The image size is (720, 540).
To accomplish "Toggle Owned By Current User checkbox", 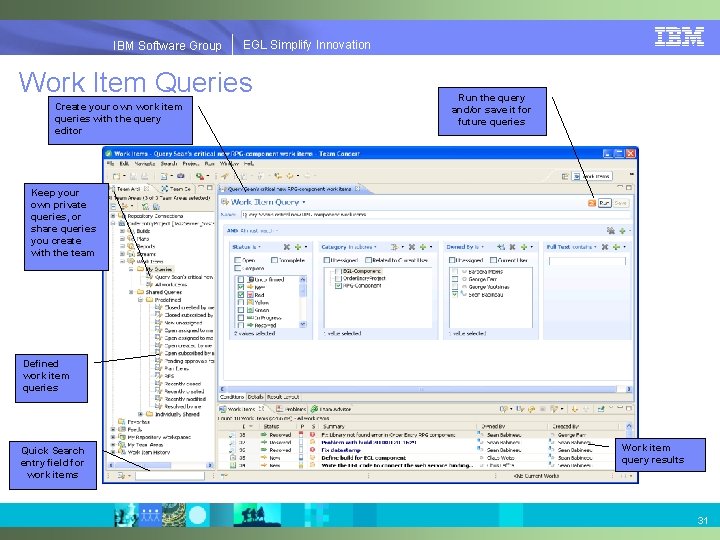I will 493,260.
